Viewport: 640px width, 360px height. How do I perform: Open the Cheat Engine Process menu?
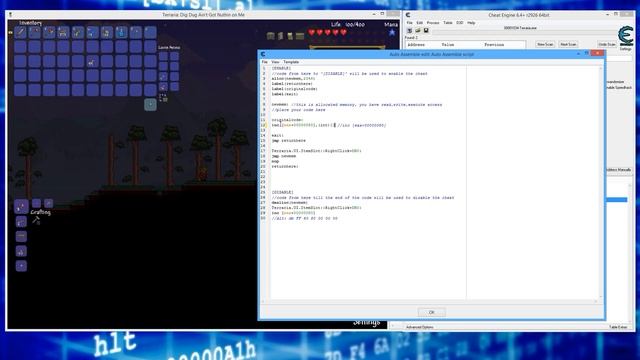coord(433,23)
